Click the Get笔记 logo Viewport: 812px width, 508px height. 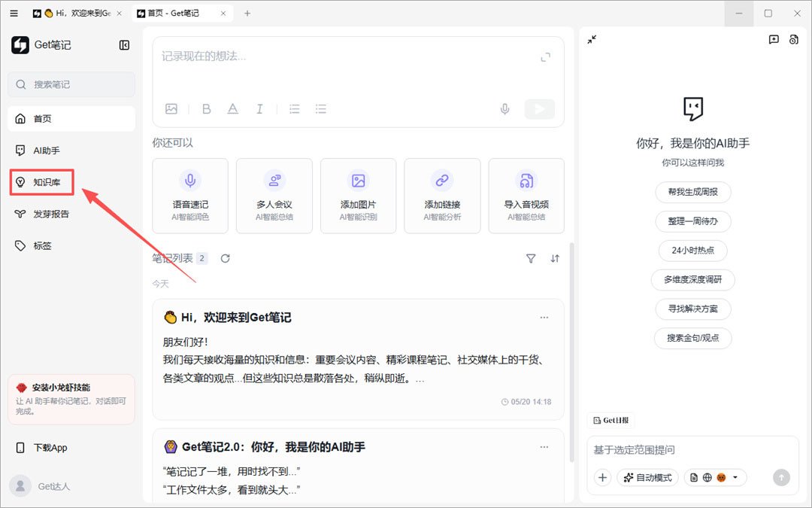(21, 45)
